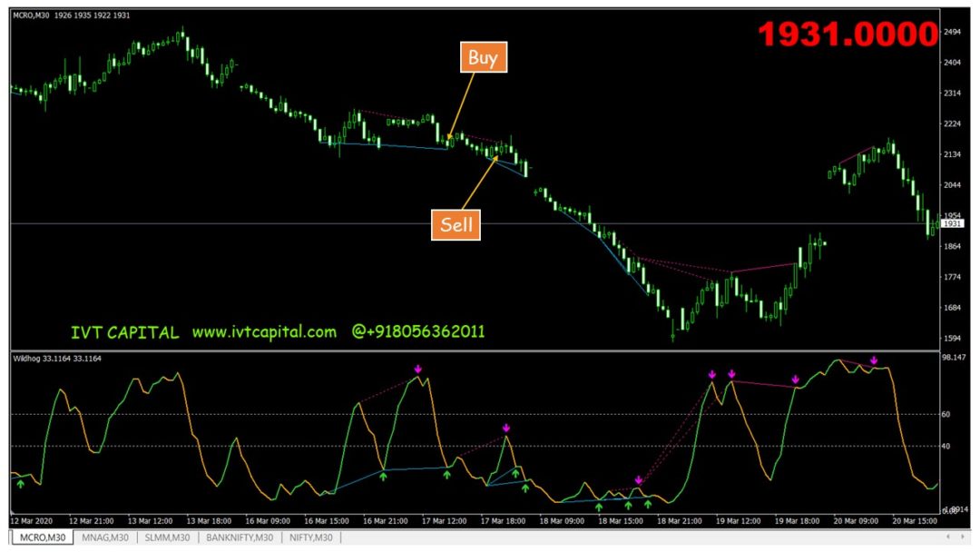Click the Wildhog 33.1164 indicator label
The height and width of the screenshot is (552, 980).
point(57,359)
